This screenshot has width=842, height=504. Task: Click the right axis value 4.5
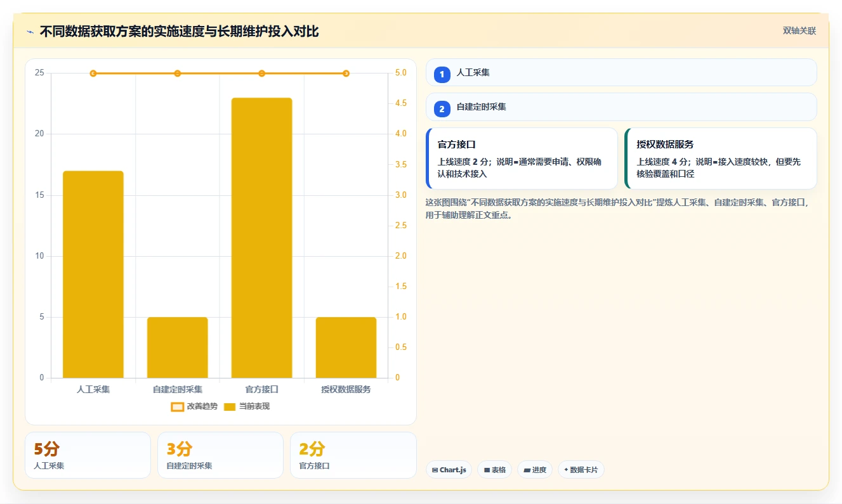click(401, 103)
